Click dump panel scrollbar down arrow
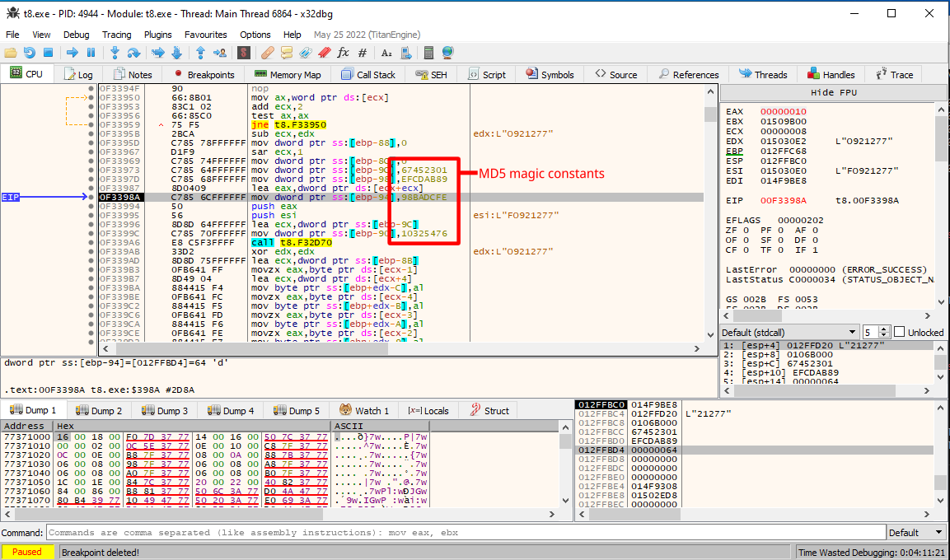Screen dimensions: 950x560 tap(565, 501)
